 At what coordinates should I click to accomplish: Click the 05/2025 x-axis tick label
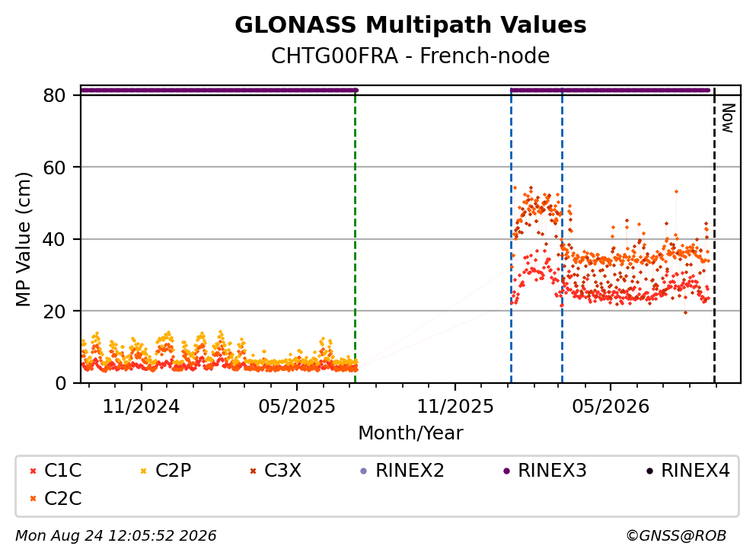[x=296, y=407]
